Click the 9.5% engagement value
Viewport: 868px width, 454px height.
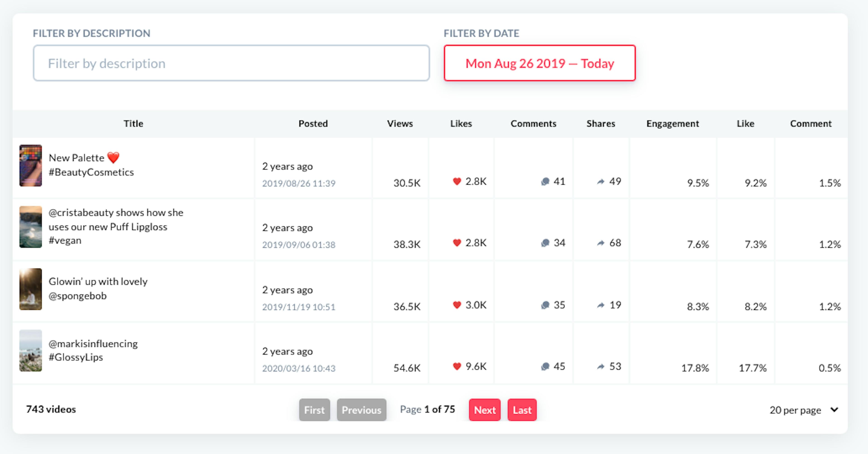click(x=698, y=183)
